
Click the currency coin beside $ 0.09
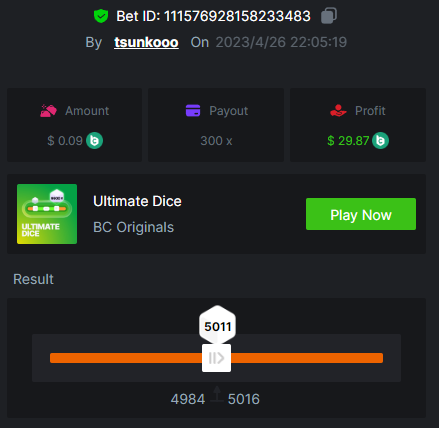(95, 140)
